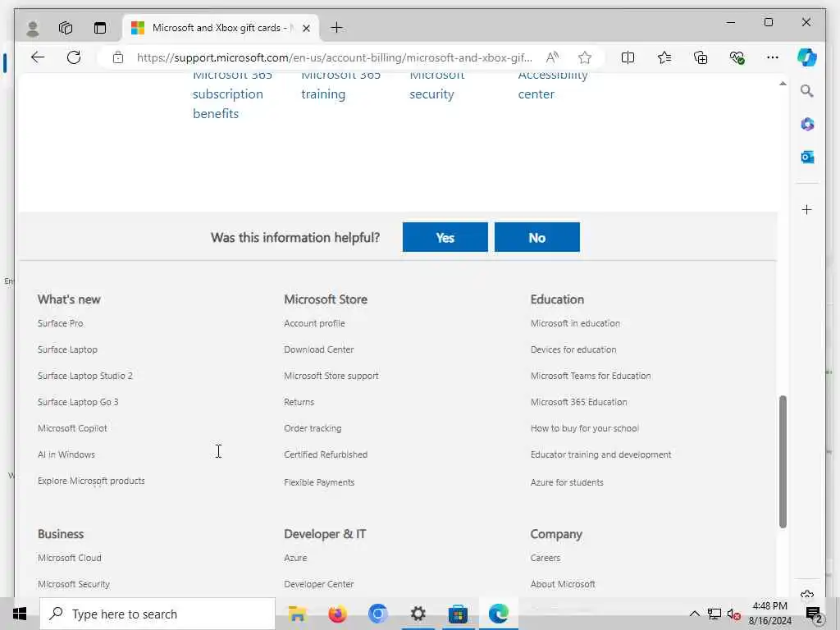Click the taskbar search box

point(157,614)
